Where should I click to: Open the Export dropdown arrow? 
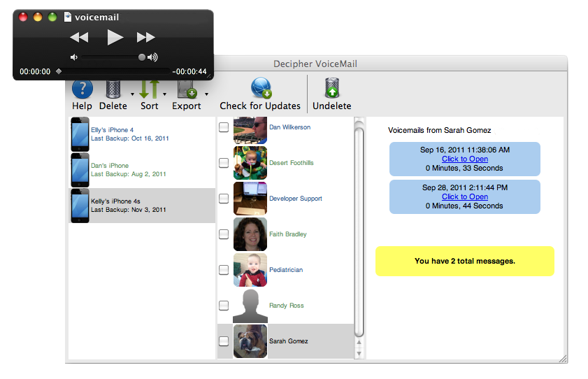click(x=207, y=94)
